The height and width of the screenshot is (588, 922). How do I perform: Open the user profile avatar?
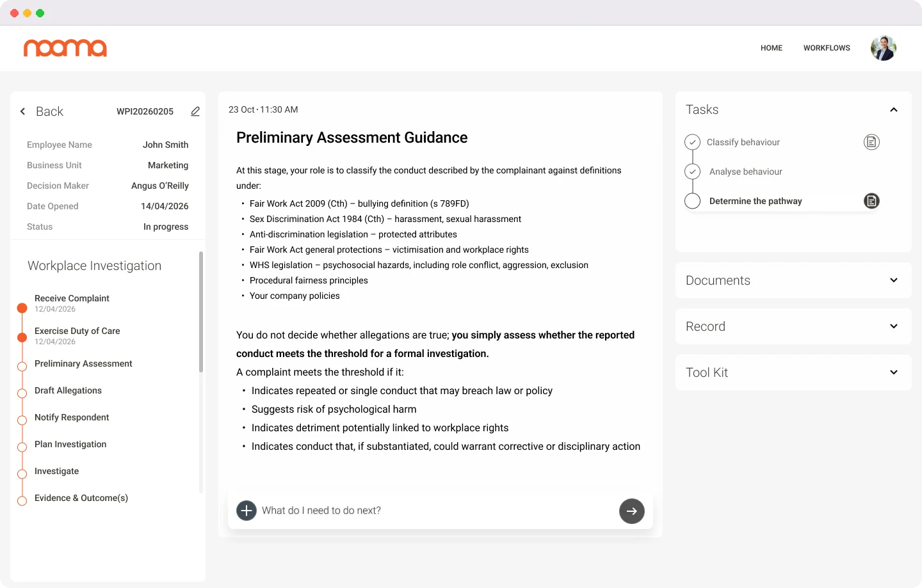[883, 48]
